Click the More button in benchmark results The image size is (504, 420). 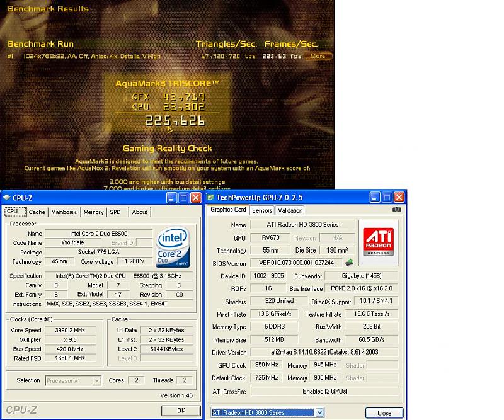318,56
